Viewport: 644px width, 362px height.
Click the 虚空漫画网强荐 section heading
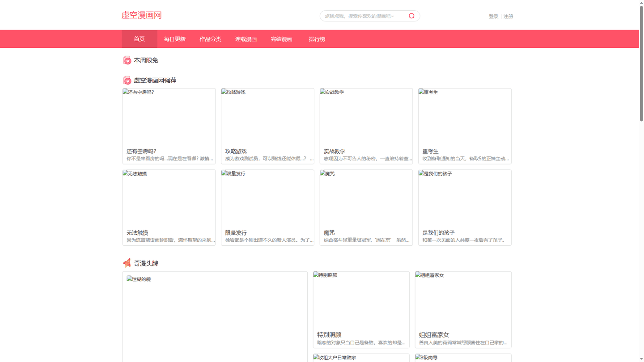155,80
